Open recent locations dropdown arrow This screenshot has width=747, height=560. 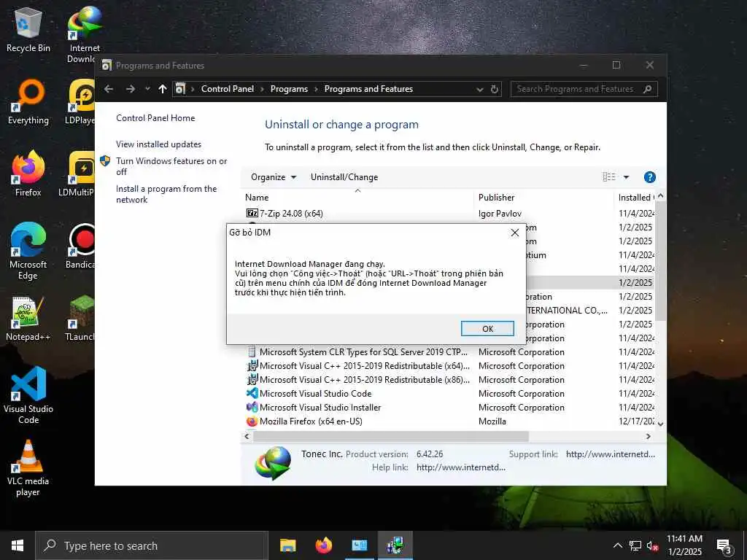pos(147,89)
